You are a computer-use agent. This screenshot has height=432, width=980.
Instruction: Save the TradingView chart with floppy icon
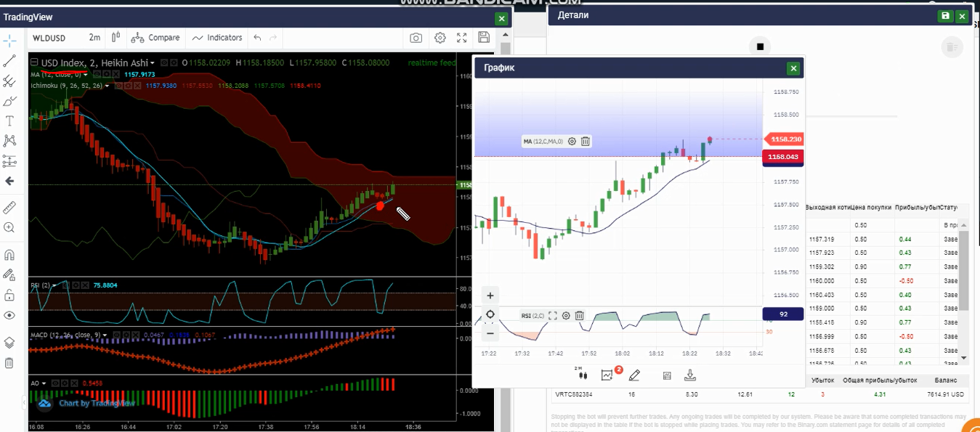484,38
